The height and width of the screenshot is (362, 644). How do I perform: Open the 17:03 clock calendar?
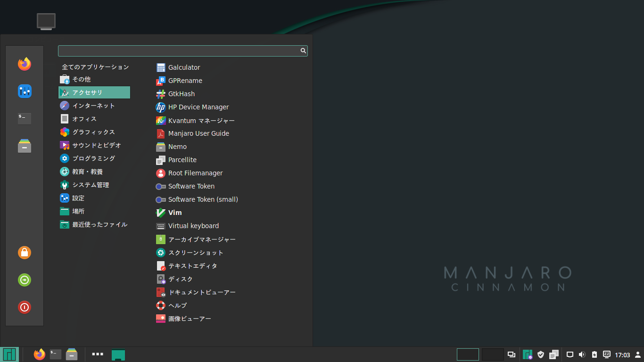click(622, 355)
